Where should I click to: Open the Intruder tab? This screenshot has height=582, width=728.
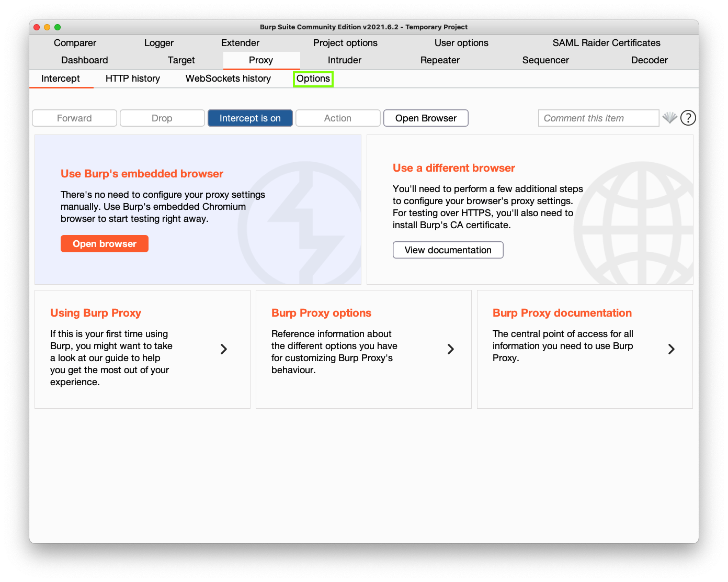pyautogui.click(x=345, y=60)
